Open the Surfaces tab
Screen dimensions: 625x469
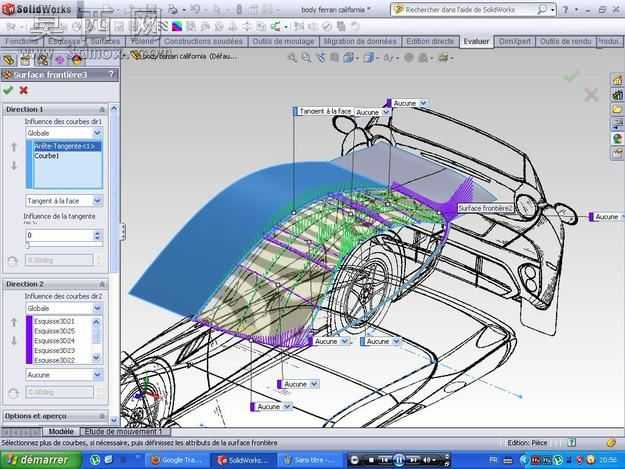click(105, 41)
